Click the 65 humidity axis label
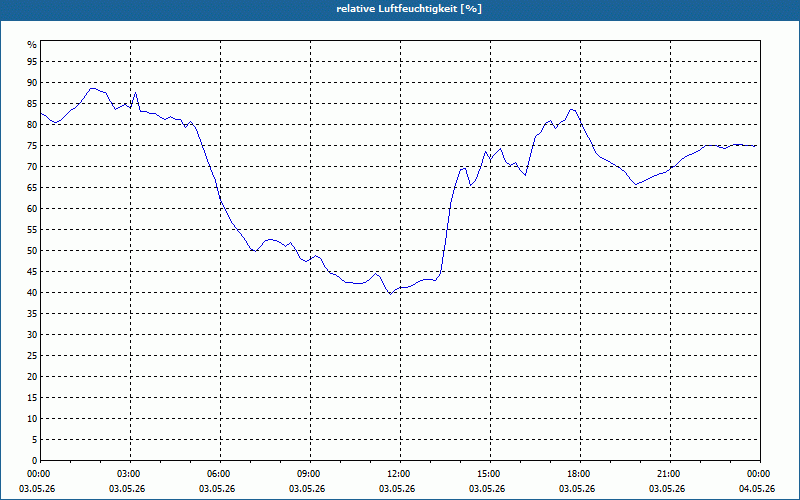The width and height of the screenshot is (800, 500). [x=32, y=188]
